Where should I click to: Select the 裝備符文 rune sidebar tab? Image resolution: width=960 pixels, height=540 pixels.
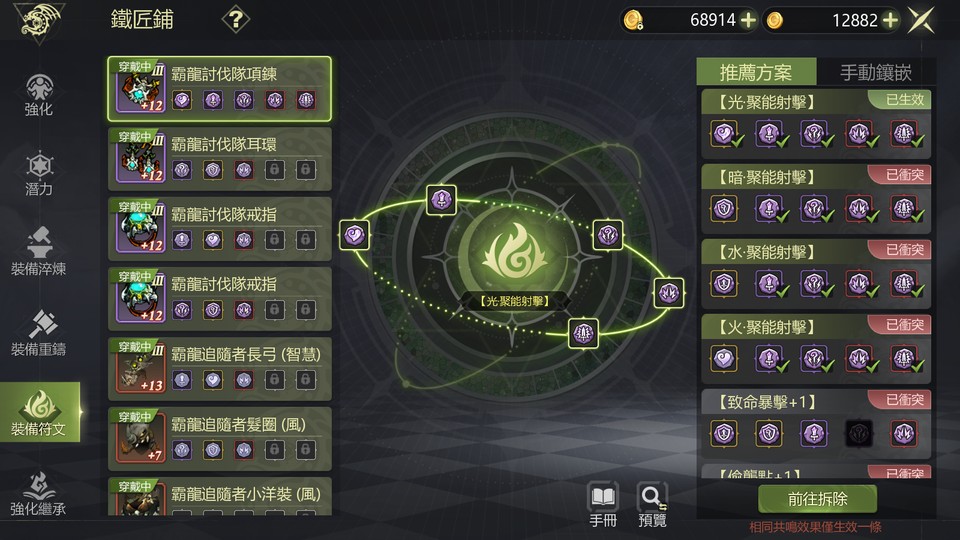coord(40,412)
